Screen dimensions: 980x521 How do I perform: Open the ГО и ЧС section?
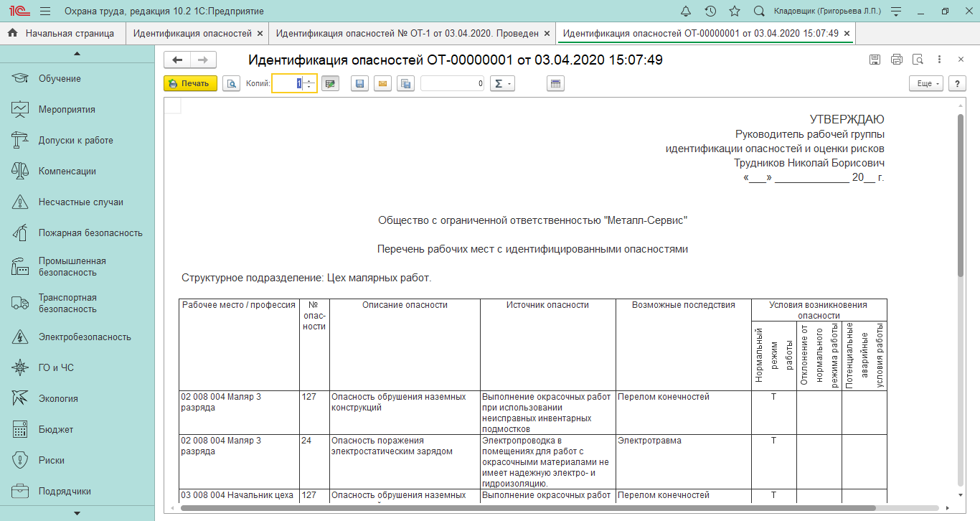tap(77, 368)
